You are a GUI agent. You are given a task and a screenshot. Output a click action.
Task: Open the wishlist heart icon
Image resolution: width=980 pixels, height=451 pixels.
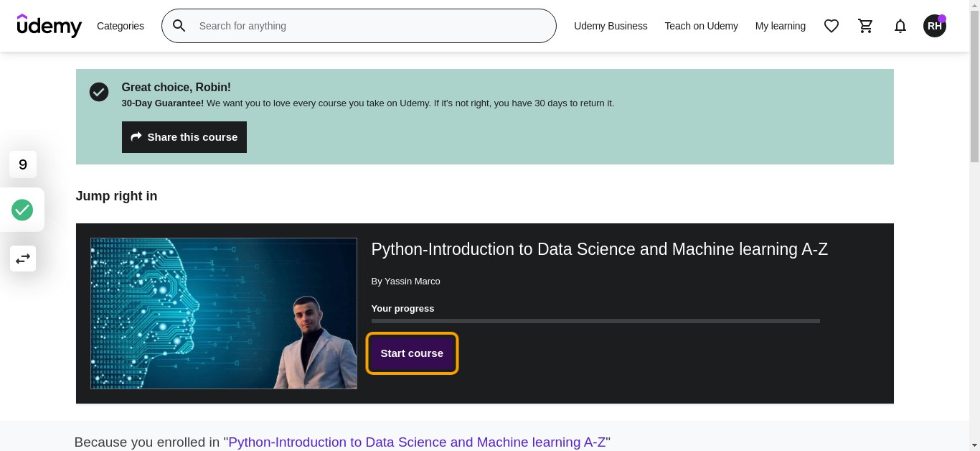831,26
